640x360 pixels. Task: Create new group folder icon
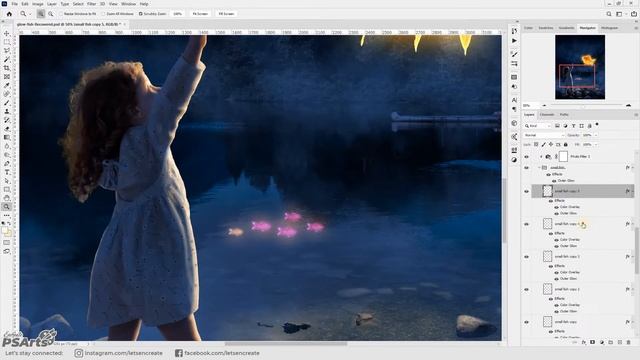coord(611,342)
